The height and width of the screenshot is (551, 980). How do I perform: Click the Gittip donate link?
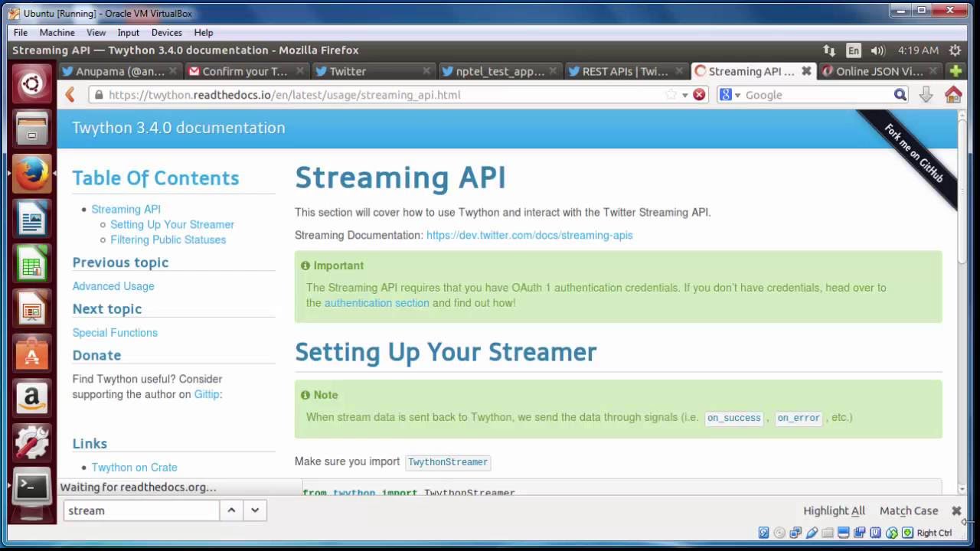pos(207,394)
